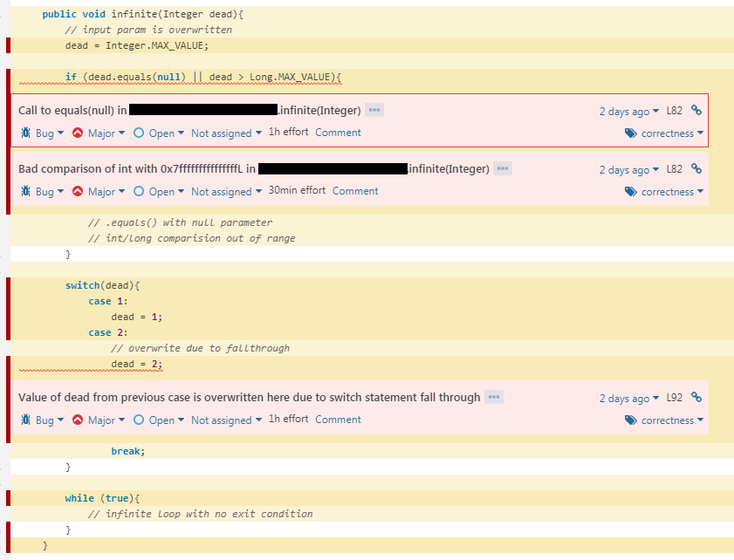Open Bug type dropdown on fall through issue
Screen dimensions: 734x560
[x=49, y=420]
